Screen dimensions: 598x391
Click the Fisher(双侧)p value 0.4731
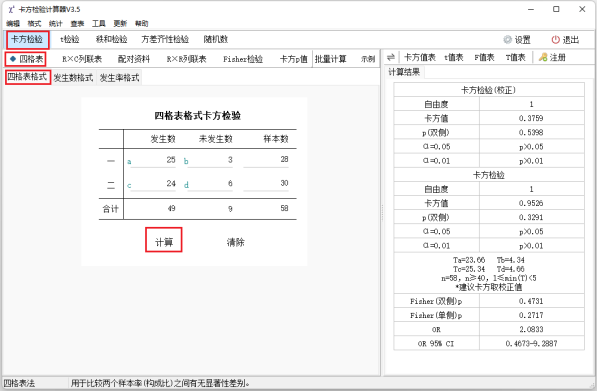tap(531, 301)
